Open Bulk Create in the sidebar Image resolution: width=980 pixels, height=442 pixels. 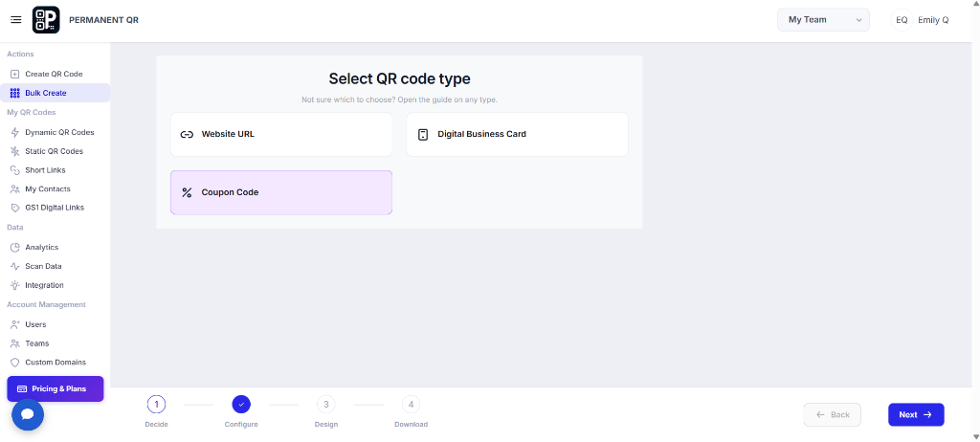(55, 93)
